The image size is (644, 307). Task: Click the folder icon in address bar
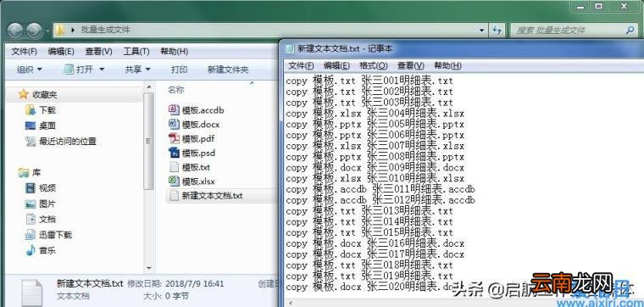click(60, 30)
